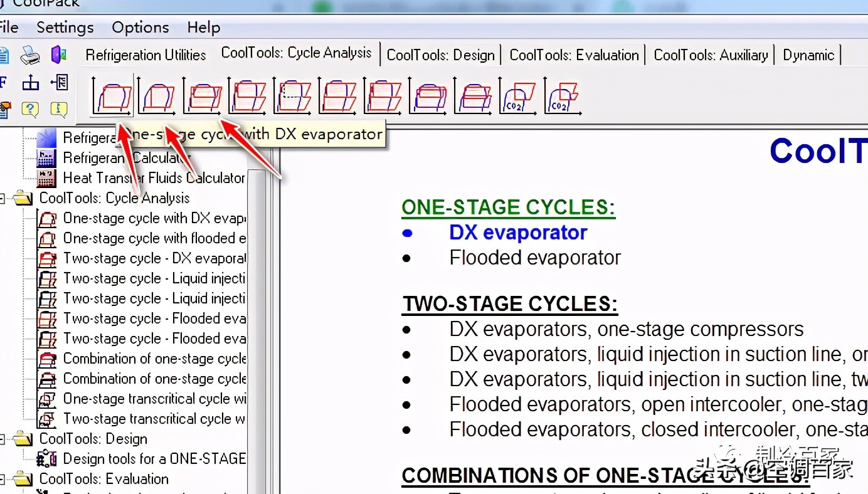
Task: Launch one-stage flooded evaporator cycle toolbar icon
Action: point(156,96)
